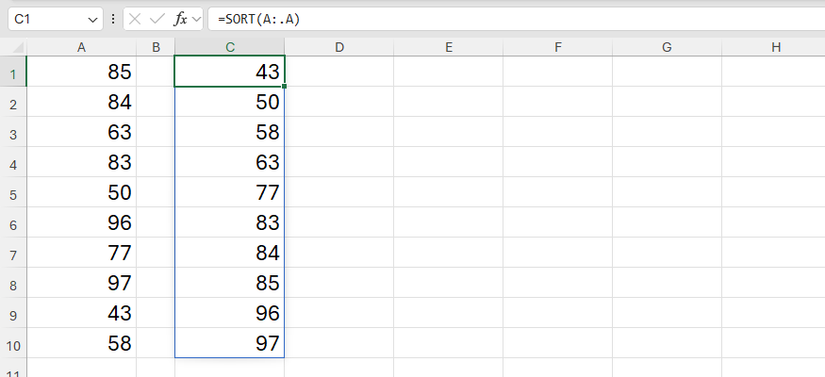Screen dimensions: 825x377
Task: Click cell A9 containing 43
Action: coord(82,313)
